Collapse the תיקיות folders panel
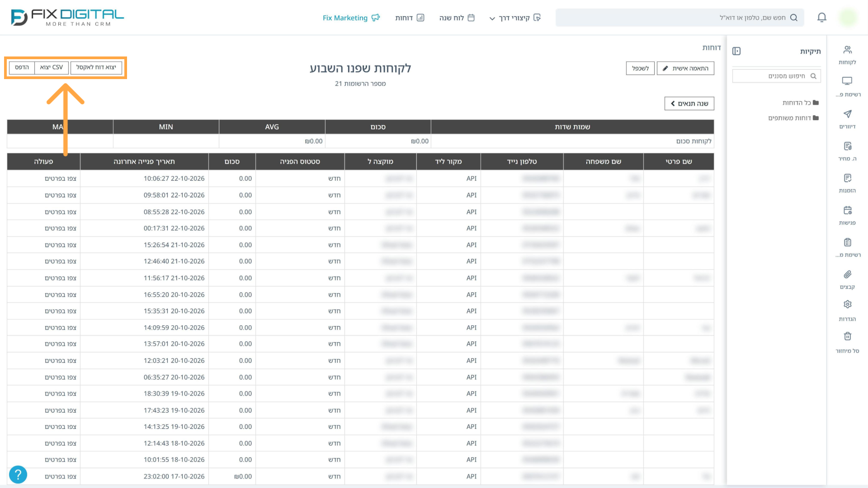The height and width of the screenshot is (488, 868). 736,51
